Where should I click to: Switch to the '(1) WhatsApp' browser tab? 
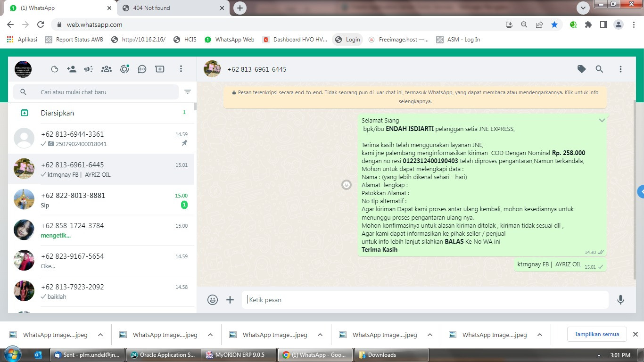click(x=59, y=8)
